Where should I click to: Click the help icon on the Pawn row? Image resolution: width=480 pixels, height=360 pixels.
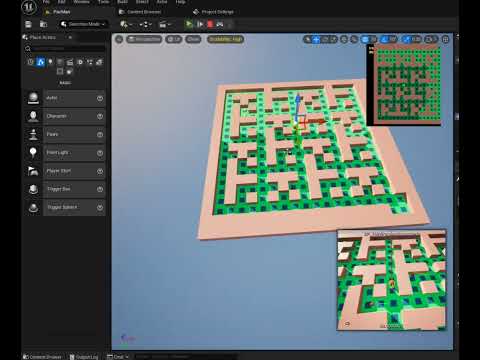point(100,135)
